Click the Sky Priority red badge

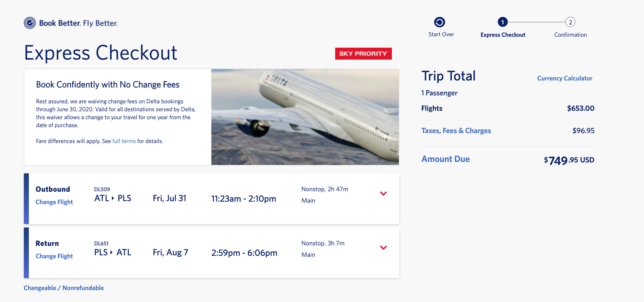(x=363, y=53)
